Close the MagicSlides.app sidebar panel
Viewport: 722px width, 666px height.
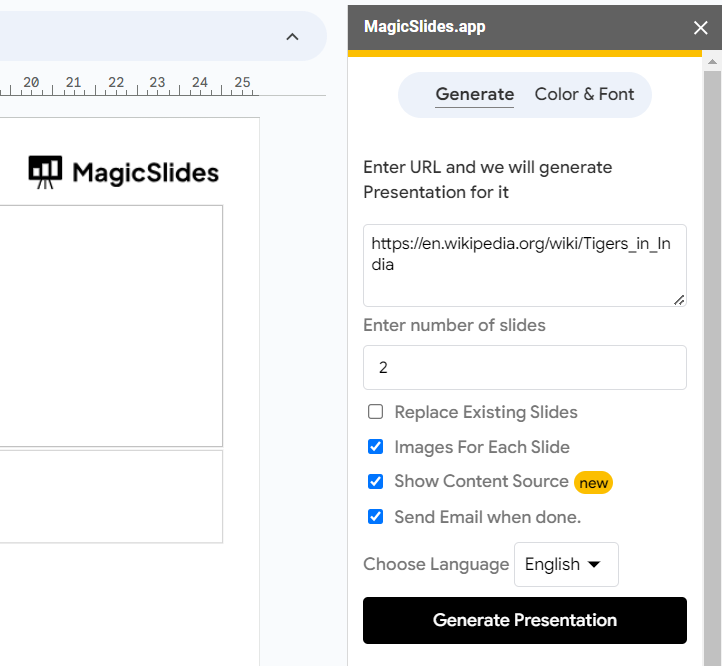tap(700, 28)
